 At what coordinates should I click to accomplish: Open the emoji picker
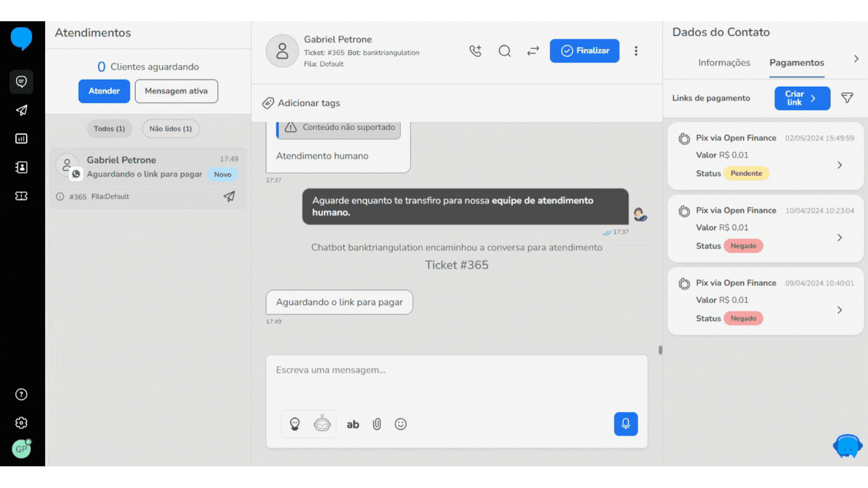(x=400, y=424)
